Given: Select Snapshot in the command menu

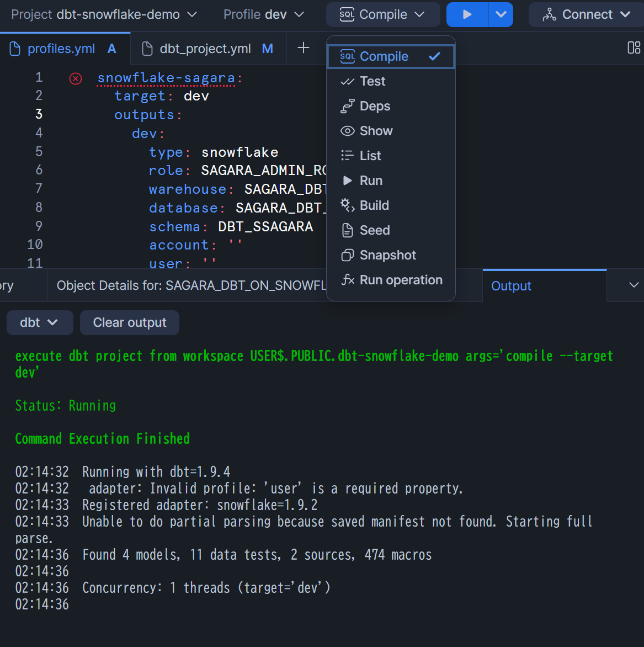Looking at the screenshot, I should (391, 255).
